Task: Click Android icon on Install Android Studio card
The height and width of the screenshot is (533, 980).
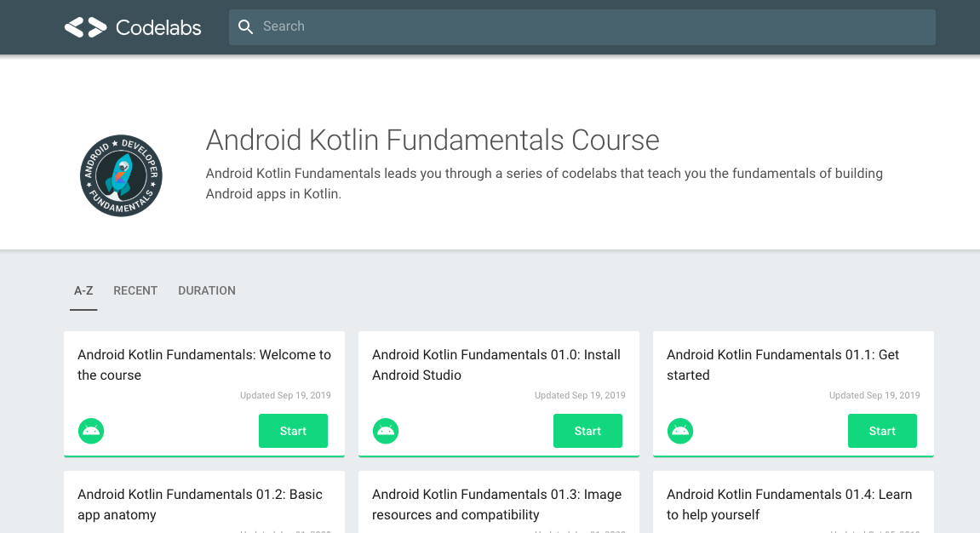Action: [x=386, y=431]
